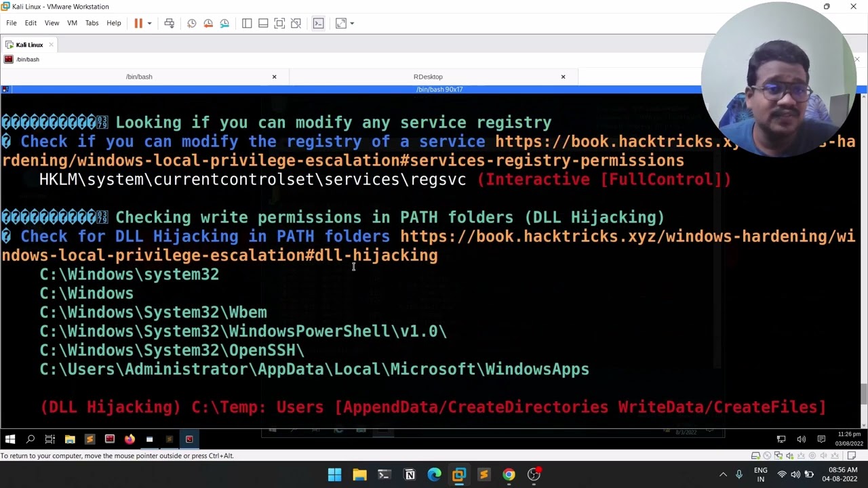Click the Administrator WindowsApps path line
The width and height of the screenshot is (868, 488).
314,369
